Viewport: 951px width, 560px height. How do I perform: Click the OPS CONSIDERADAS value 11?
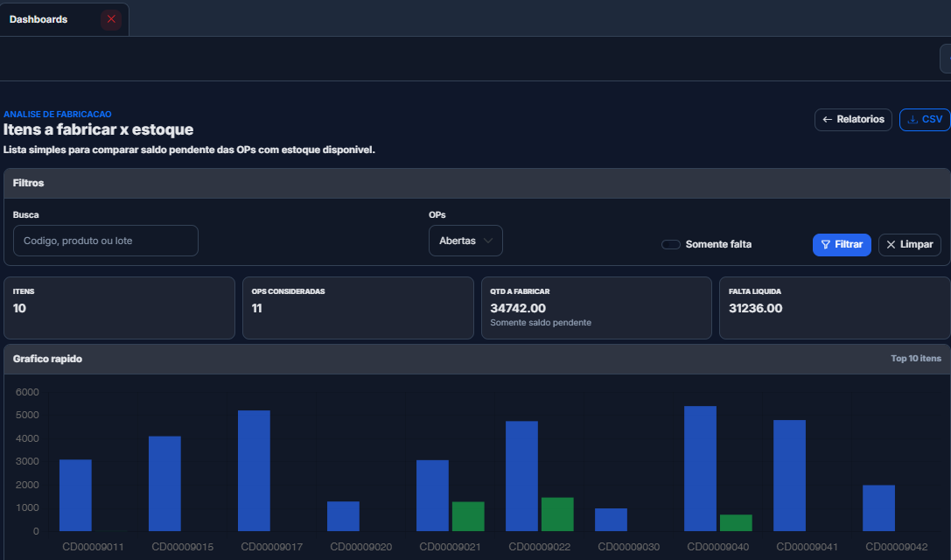(x=256, y=308)
